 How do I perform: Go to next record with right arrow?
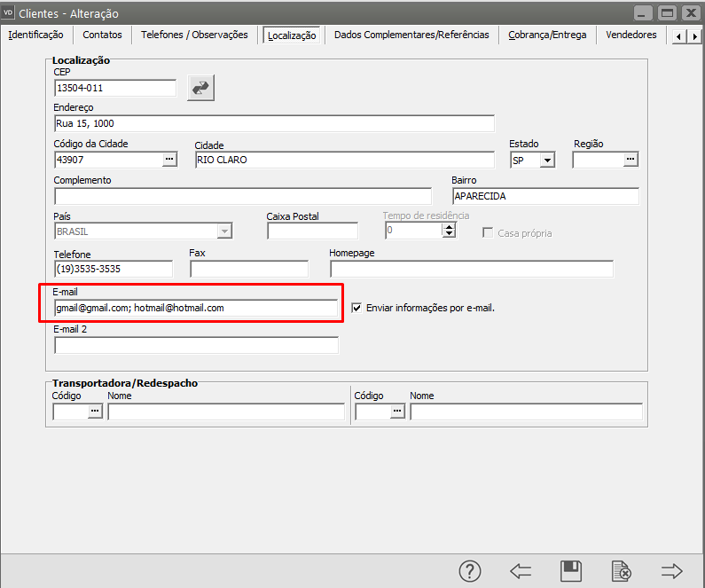click(672, 571)
